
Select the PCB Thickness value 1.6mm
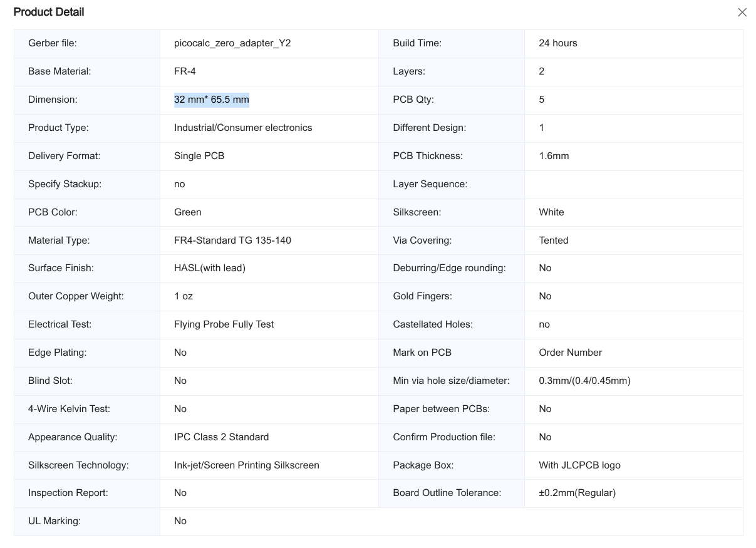[x=554, y=156]
